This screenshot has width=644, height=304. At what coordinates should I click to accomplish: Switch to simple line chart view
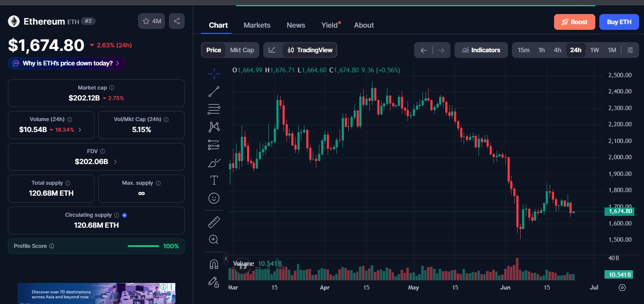click(x=272, y=50)
